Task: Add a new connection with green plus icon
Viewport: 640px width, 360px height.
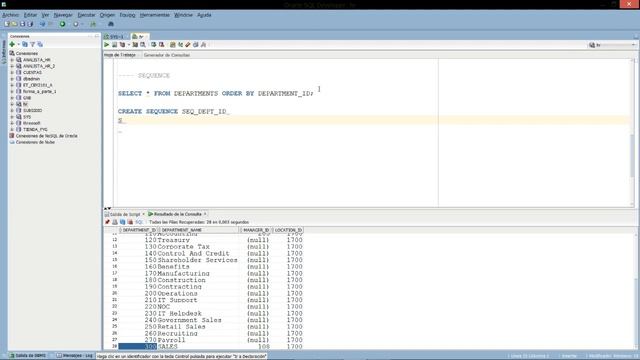Action: 12,44
